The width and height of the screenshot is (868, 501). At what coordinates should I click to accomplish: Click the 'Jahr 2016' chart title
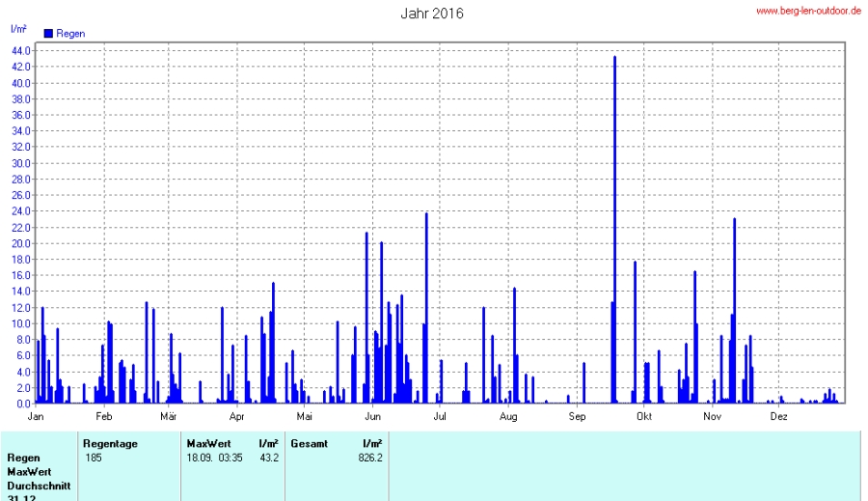coord(432,14)
